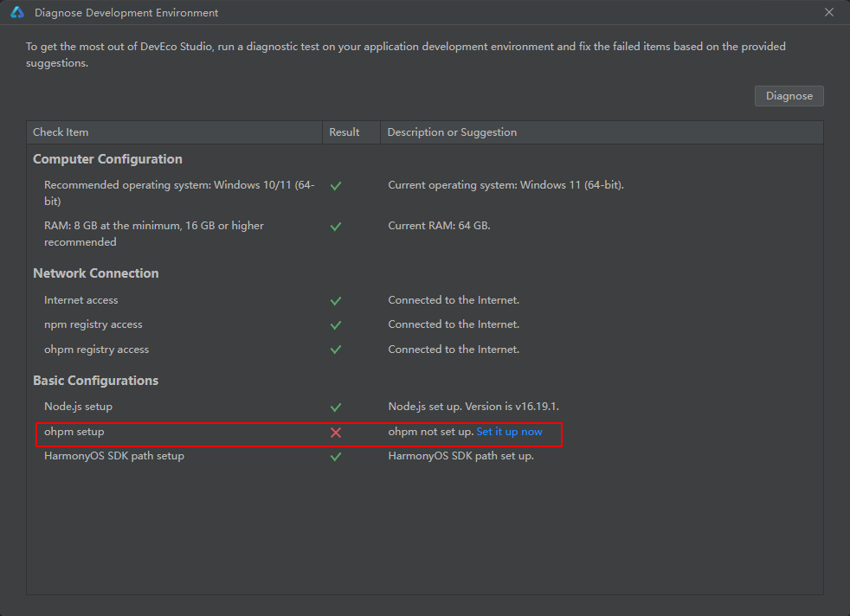Click the green check for RAM requirement

point(336,227)
